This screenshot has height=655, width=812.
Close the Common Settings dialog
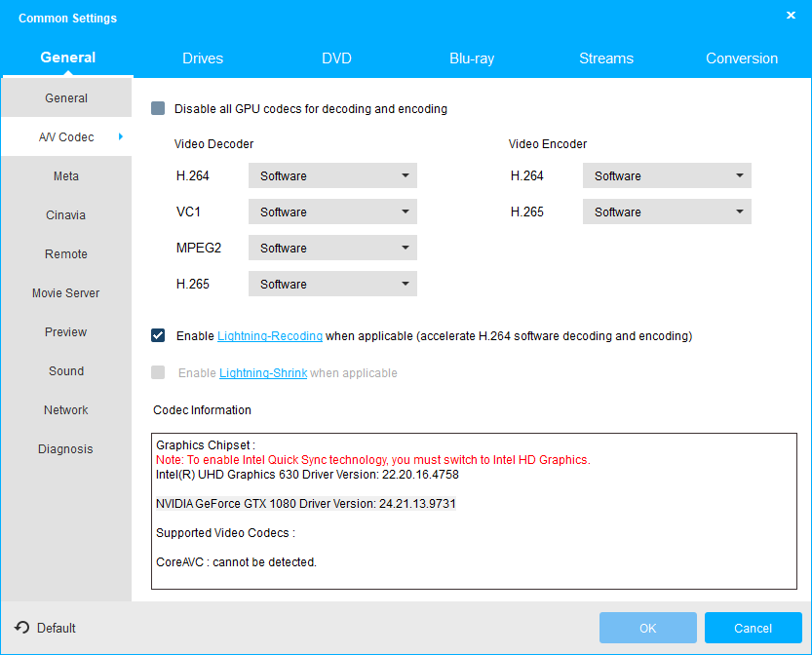pos(791,16)
